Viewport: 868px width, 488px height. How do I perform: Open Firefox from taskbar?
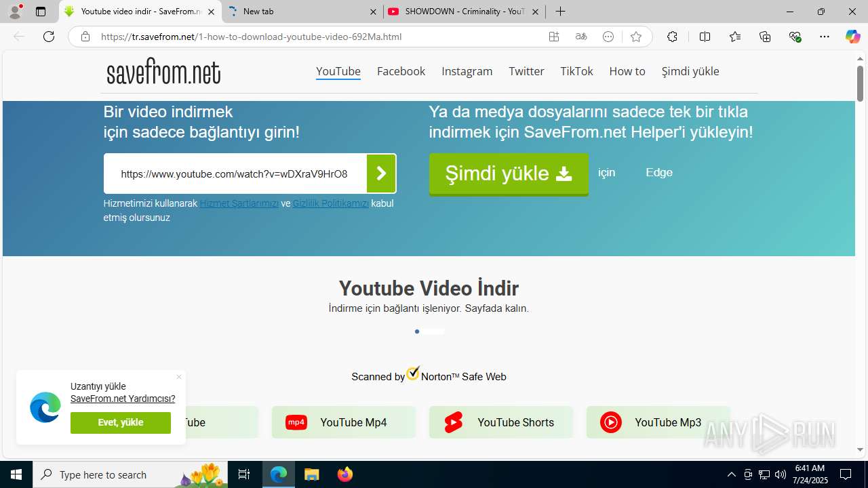[345, 474]
